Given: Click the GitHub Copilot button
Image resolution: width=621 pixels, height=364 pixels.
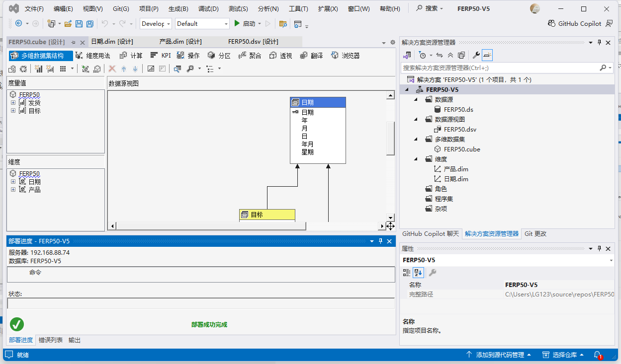Looking at the screenshot, I should click(574, 23).
